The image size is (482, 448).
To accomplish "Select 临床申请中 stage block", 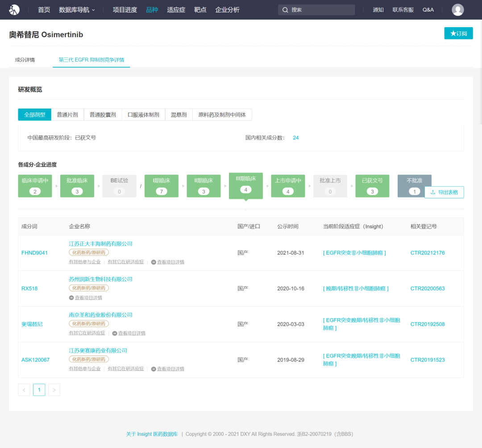I will pos(35,186).
